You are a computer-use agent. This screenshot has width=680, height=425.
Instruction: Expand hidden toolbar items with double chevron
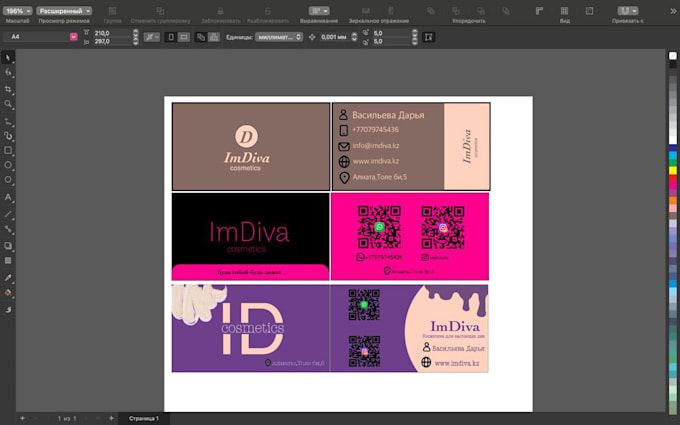[x=673, y=11]
